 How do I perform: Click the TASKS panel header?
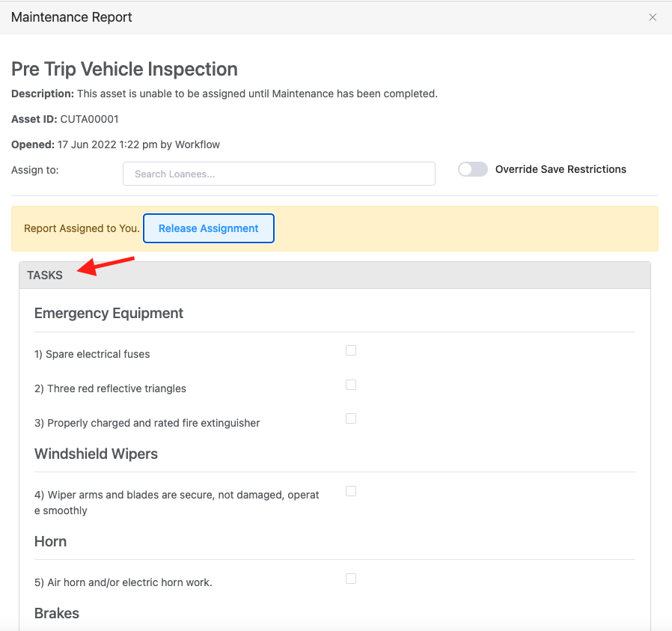point(45,275)
